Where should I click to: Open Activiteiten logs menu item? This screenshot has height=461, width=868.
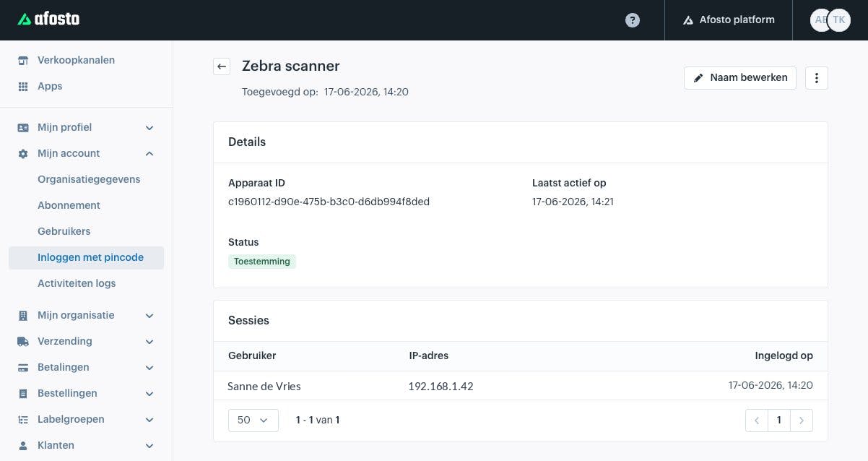77,283
